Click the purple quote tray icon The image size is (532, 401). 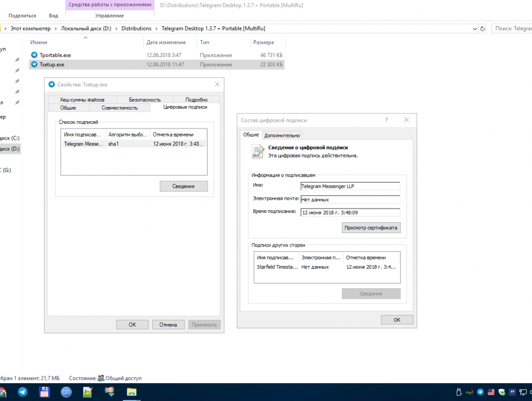(x=513, y=392)
